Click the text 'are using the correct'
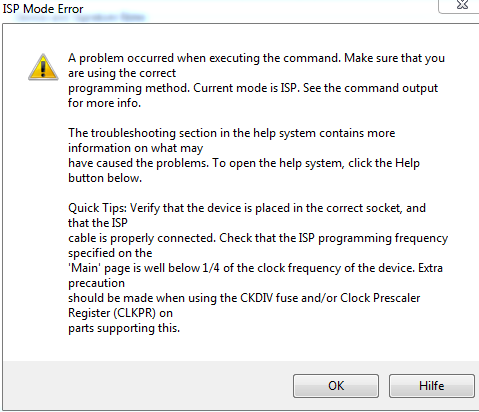 tap(122, 73)
